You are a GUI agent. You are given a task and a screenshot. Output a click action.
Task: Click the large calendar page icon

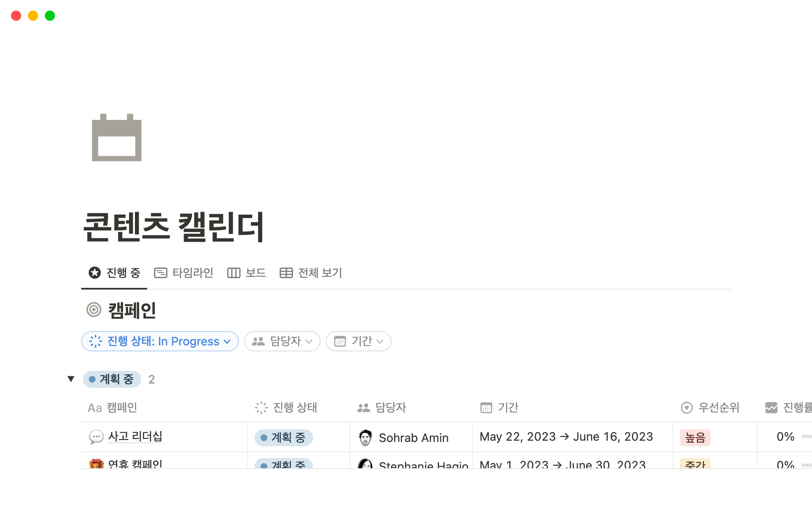pyautogui.click(x=117, y=138)
